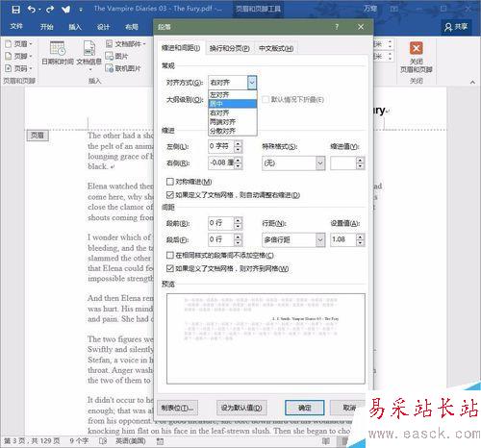The image size is (481, 448).
Task: Choose 分散对齐 in alignment list
Action: (x=233, y=131)
